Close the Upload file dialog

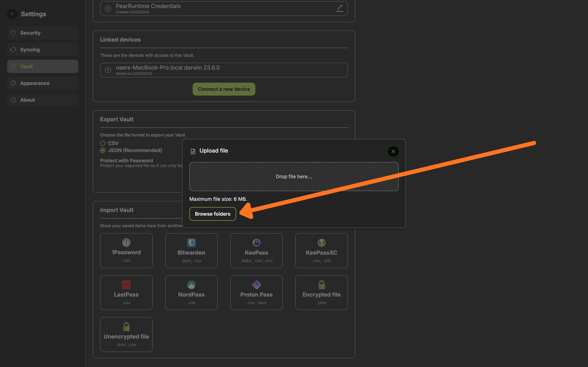pos(393,152)
